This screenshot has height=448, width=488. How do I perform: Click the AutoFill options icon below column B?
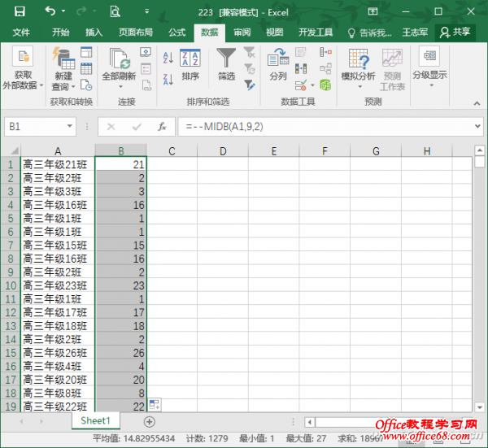pyautogui.click(x=155, y=404)
